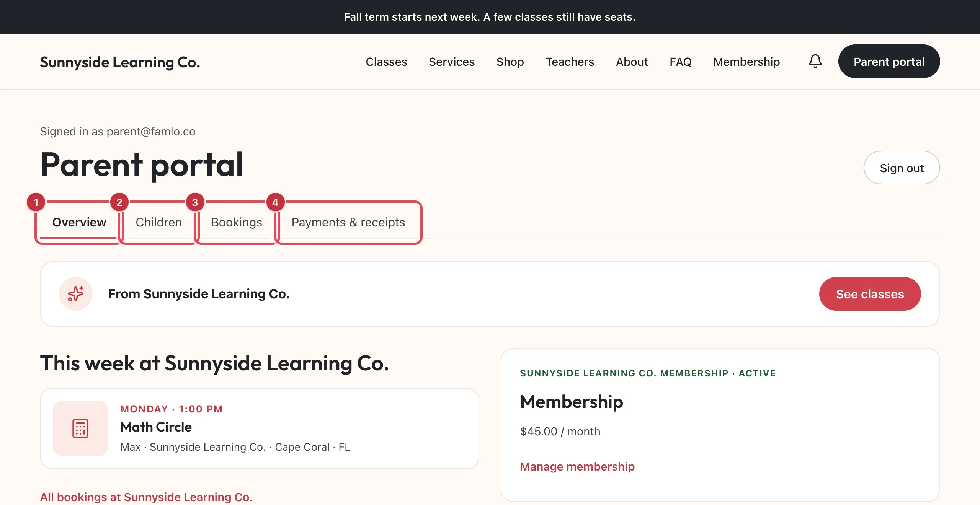Open Membership in the top navigation

tap(746, 62)
